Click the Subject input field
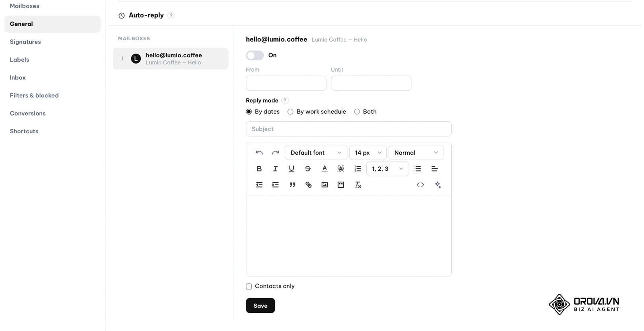The height and width of the screenshot is (331, 644). coord(349,129)
